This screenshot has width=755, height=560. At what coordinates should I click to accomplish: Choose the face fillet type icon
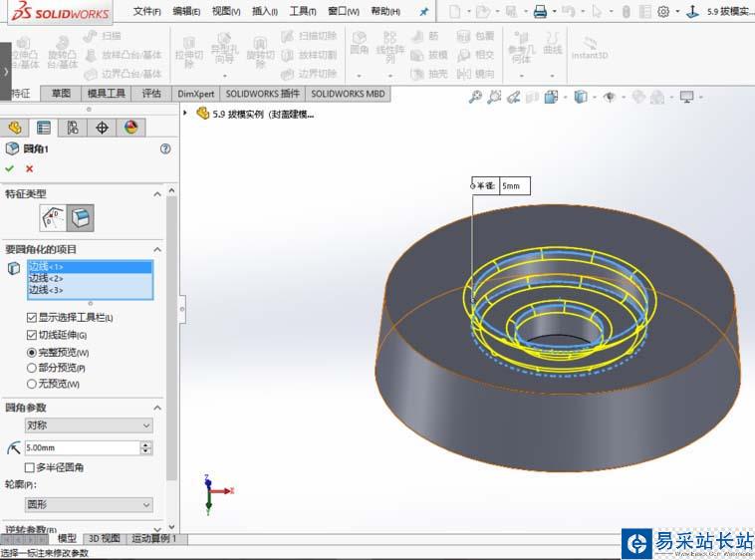(x=81, y=216)
